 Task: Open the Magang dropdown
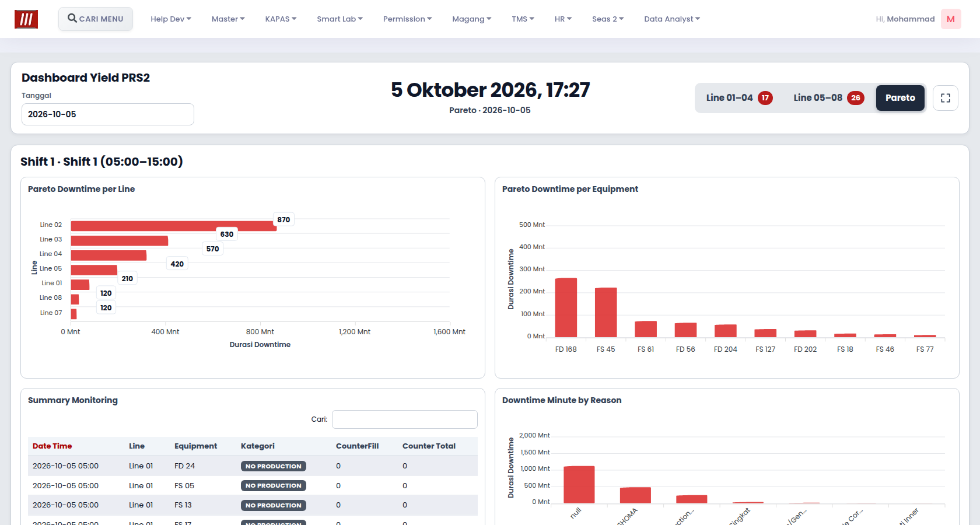point(471,19)
